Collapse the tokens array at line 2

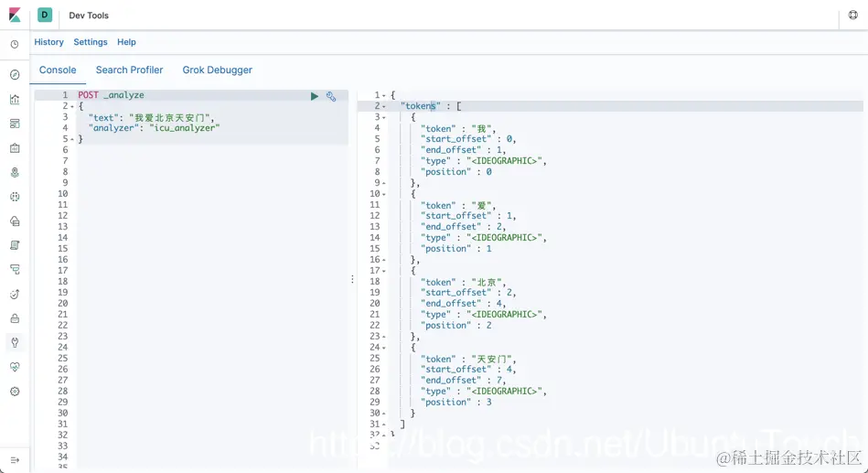pyautogui.click(x=383, y=106)
